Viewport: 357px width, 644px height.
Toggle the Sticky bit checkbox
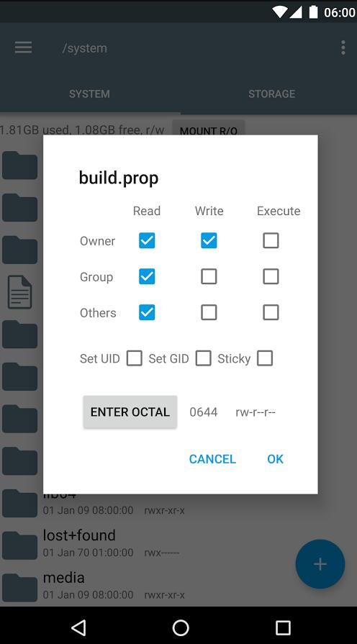[x=265, y=358]
